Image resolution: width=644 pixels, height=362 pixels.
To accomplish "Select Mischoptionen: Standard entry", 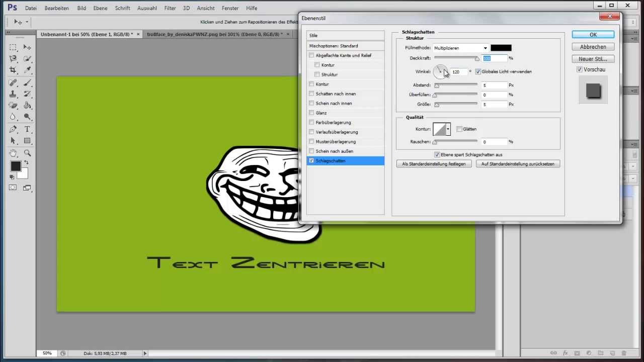I will [345, 46].
